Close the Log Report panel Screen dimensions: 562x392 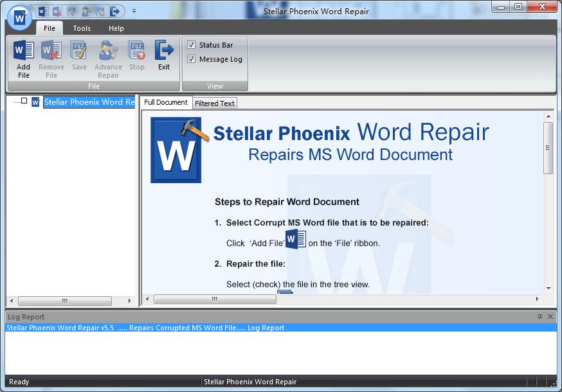(550, 316)
